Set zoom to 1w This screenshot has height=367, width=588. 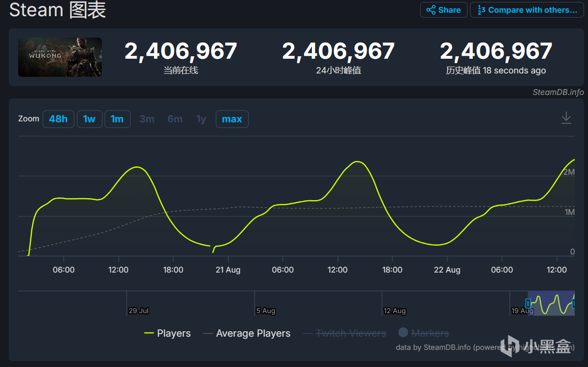(x=89, y=119)
